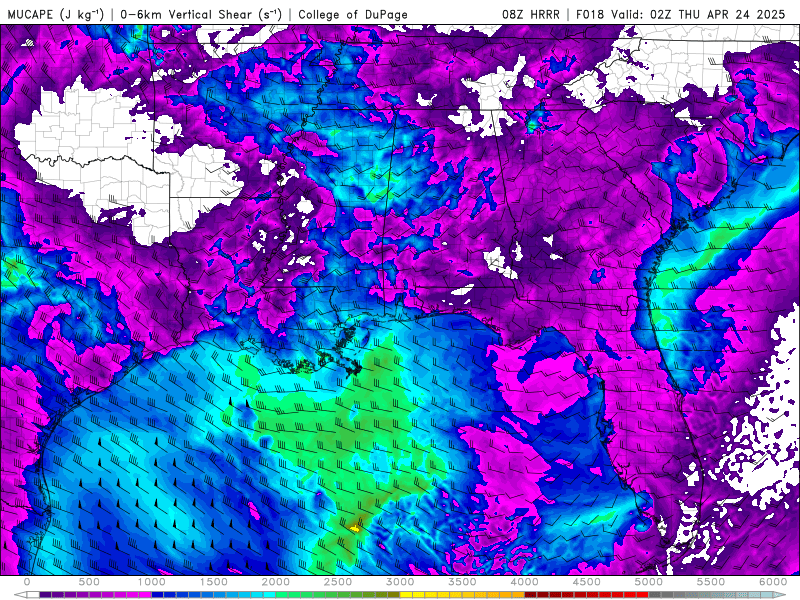The image size is (800, 600).
Task: Click the MUCAPE (J kg⁻¹) title text
Action: [56, 14]
